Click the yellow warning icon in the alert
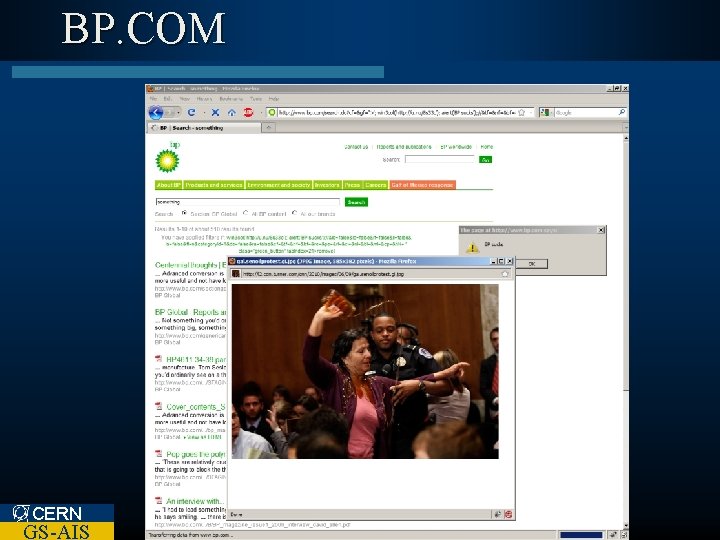Screen dimensions: 720x540 point(472,248)
